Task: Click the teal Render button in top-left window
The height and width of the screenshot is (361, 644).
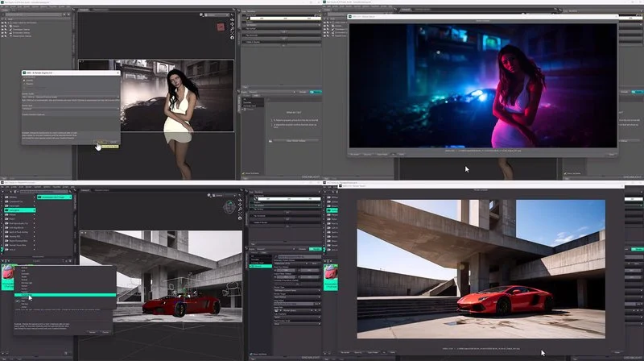Action: pyautogui.click(x=316, y=92)
